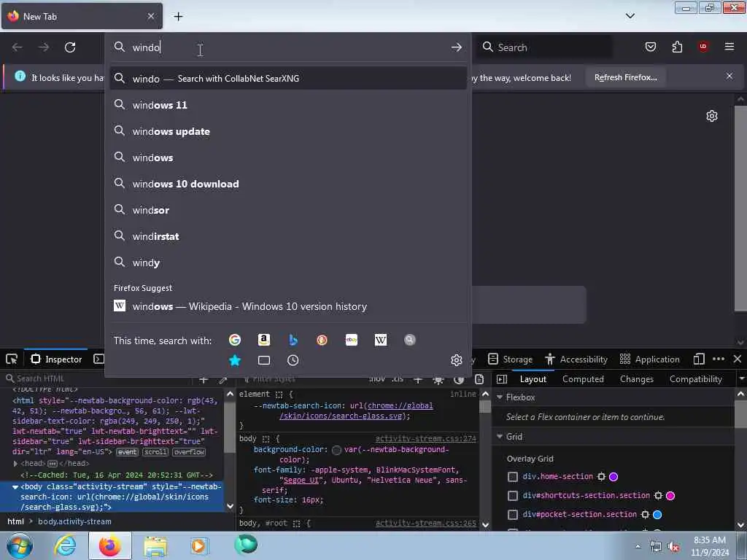Open the Extensions puzzle icon
Image resolution: width=747 pixels, height=560 pixels.
pyautogui.click(x=677, y=47)
